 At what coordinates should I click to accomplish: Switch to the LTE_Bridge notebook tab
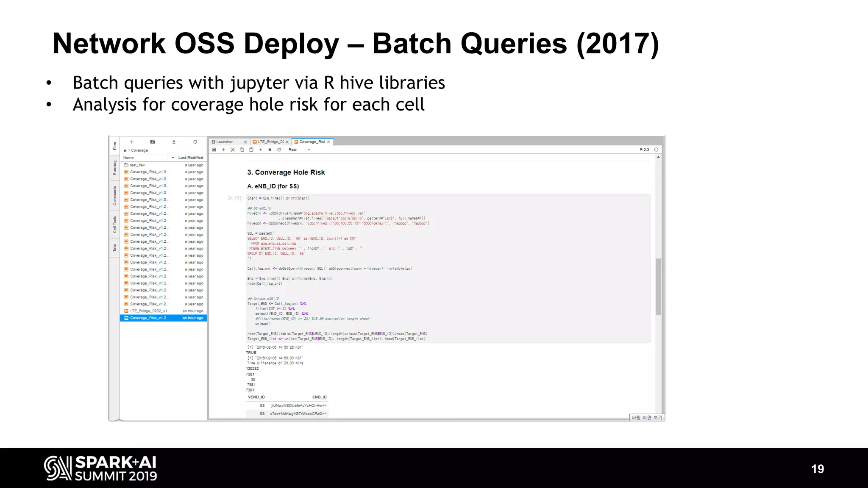tap(270, 142)
